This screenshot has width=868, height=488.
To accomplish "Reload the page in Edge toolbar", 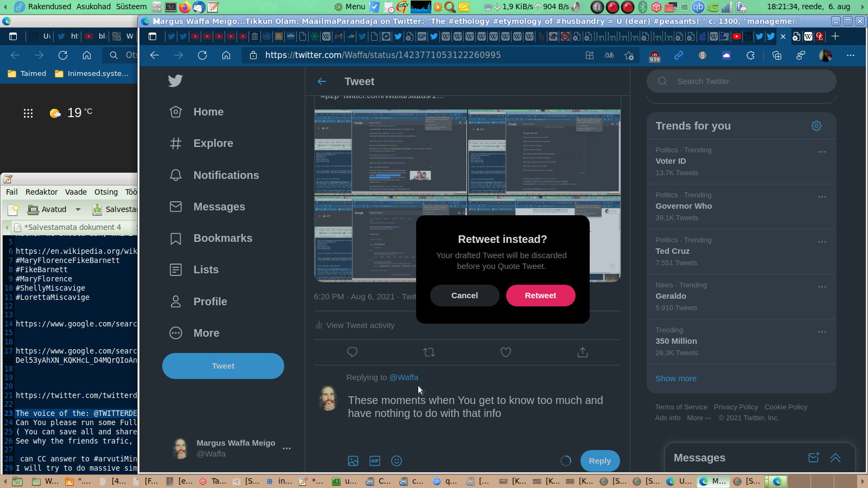I will 202,55.
